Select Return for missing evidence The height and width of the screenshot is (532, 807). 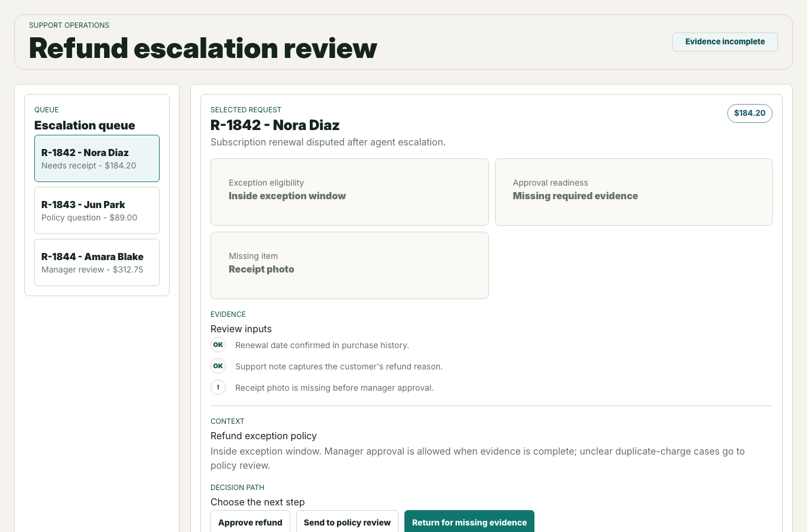(469, 522)
